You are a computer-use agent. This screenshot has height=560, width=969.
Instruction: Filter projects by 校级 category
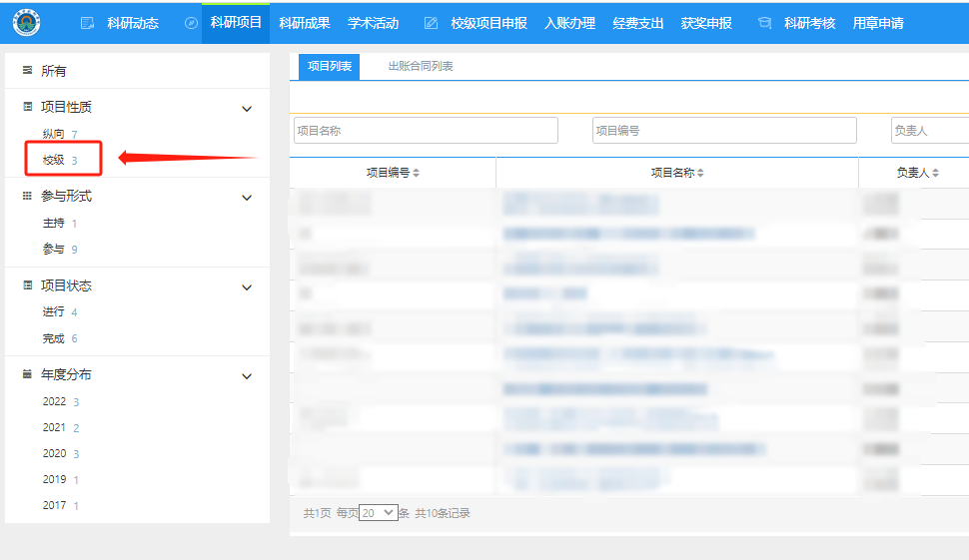click(x=54, y=160)
